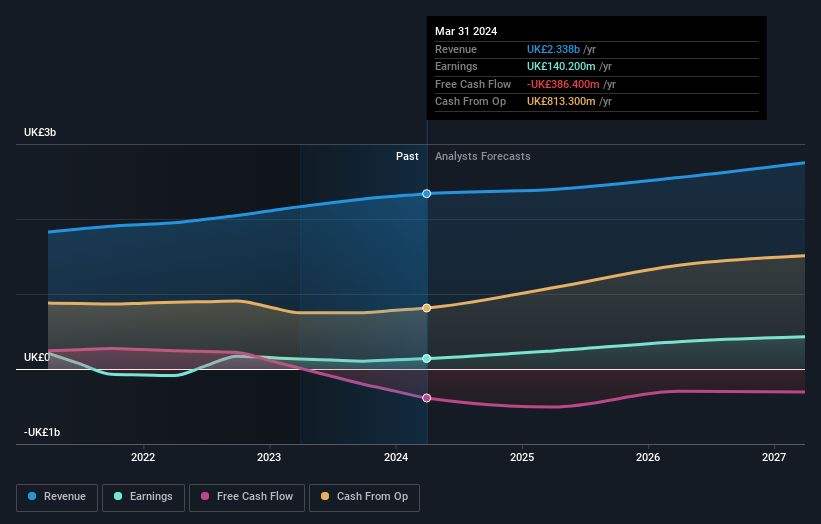Click the UK£813.300m cash from op value
This screenshot has height=524, width=821.
[x=561, y=102]
